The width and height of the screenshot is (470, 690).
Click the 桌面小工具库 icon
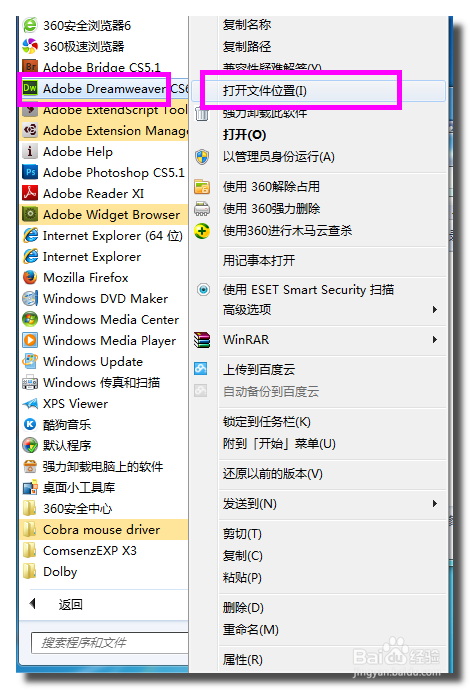tap(30, 488)
